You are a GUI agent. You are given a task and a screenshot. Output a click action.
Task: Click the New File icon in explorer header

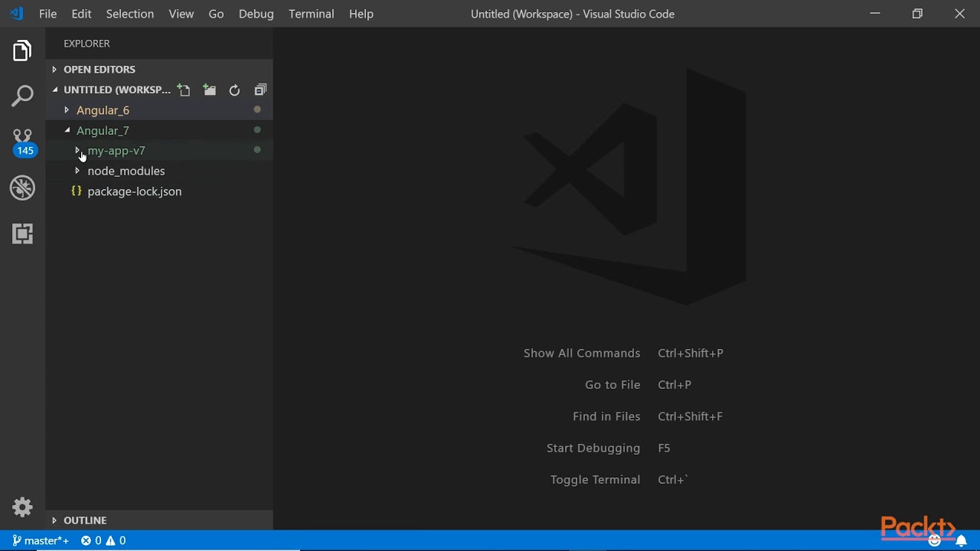(184, 90)
